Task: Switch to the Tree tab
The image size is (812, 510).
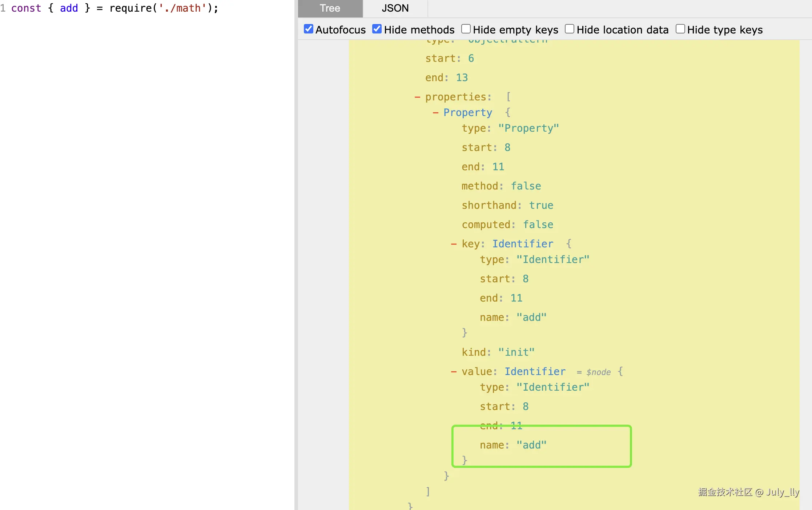Action: 330,8
